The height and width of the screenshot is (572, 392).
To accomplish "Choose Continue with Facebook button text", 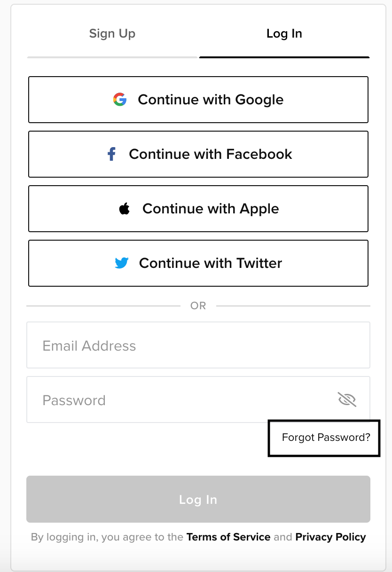I will [x=211, y=154].
